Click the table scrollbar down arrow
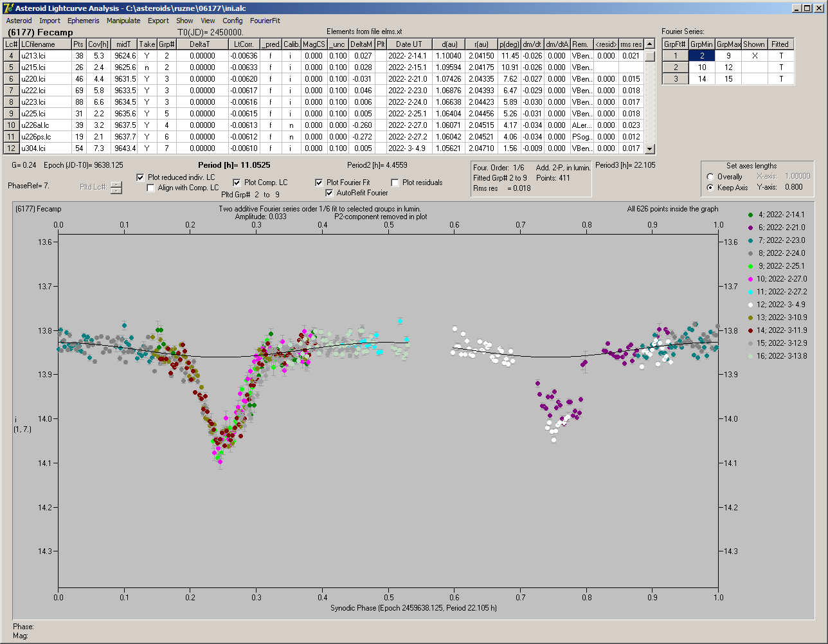 pyautogui.click(x=650, y=149)
